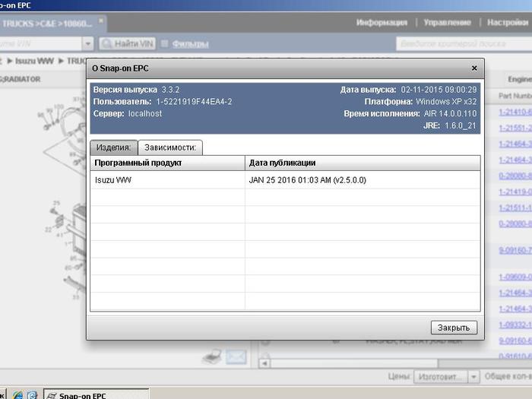Switch to the Зависимости tab
This screenshot has height=399, width=532.
pyautogui.click(x=170, y=147)
